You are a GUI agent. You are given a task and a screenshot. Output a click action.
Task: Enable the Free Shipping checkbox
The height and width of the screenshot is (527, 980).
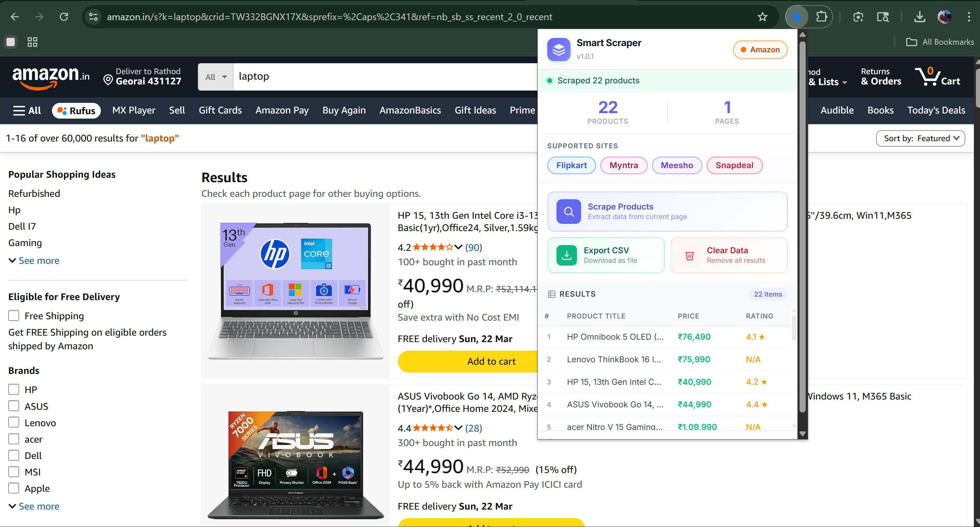(x=14, y=315)
